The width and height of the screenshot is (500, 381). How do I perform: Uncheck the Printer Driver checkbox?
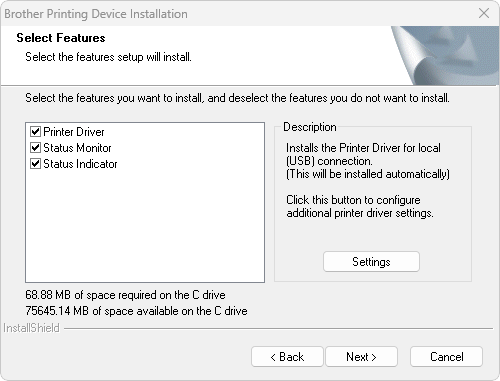[35, 132]
